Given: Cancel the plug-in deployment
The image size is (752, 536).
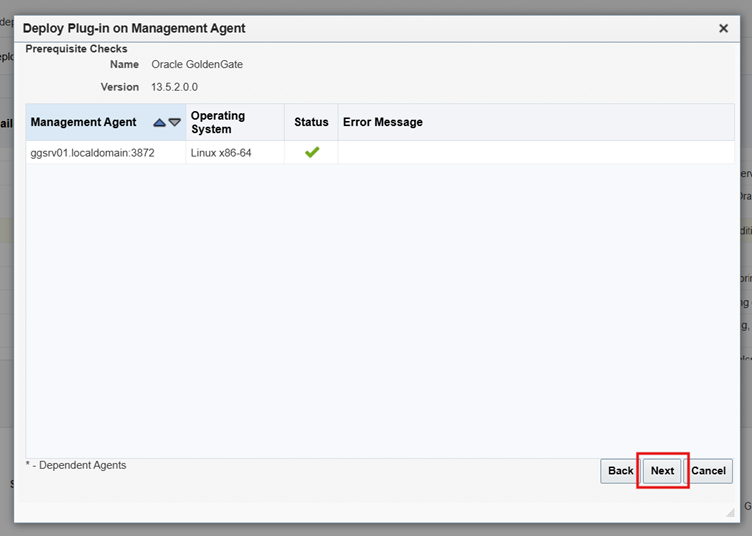Looking at the screenshot, I should (x=708, y=471).
